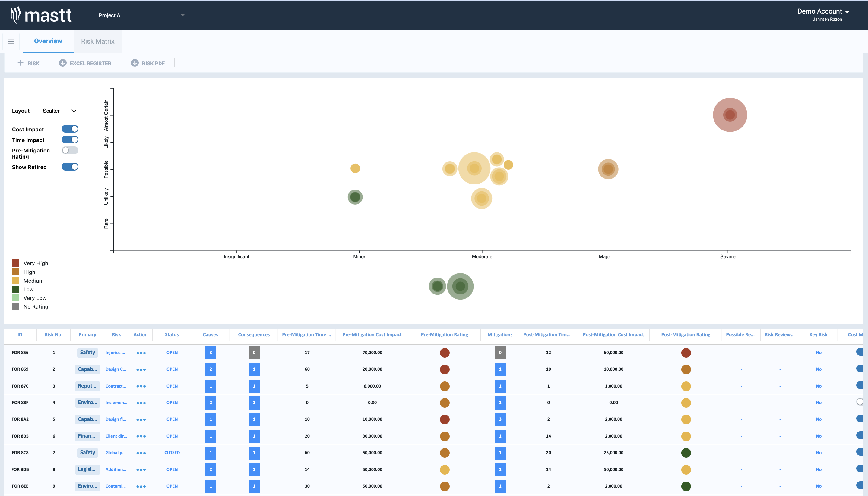Image resolution: width=868 pixels, height=496 pixels.
Task: Open the Injuries risk link
Action: click(115, 353)
